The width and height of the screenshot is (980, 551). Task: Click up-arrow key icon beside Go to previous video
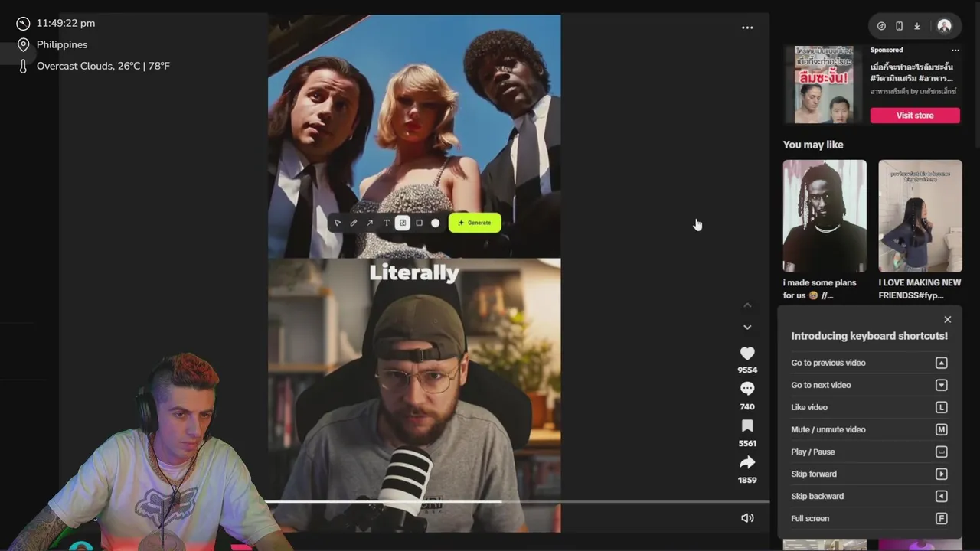coord(942,363)
